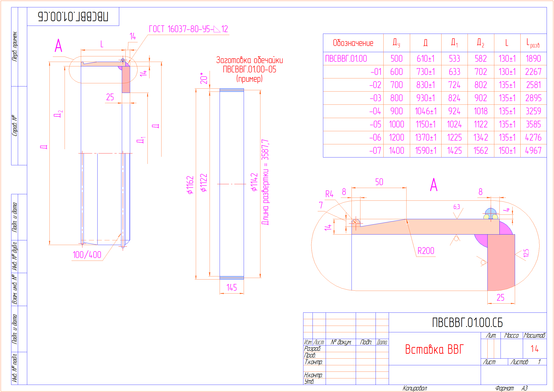The image size is (554, 392).
Task: Click row designation -03 in table
Action: point(375,98)
